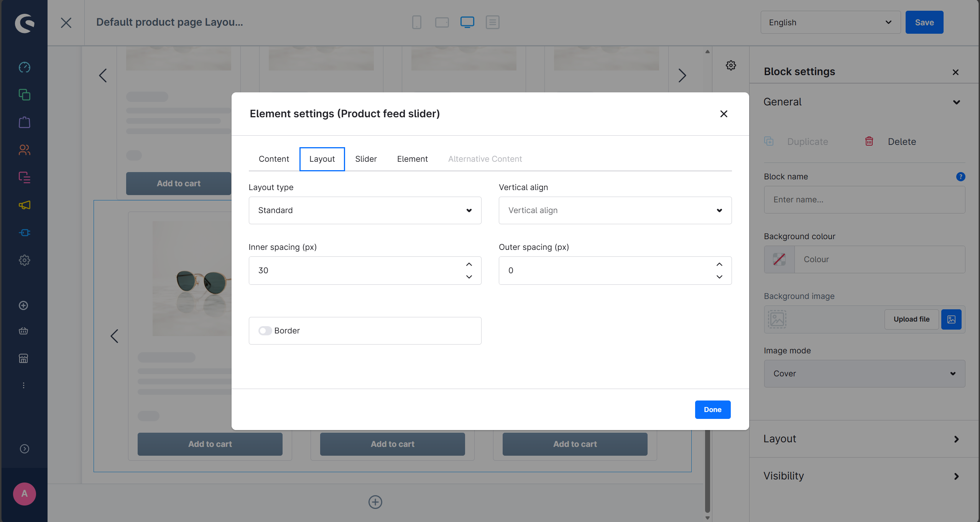Image resolution: width=980 pixels, height=522 pixels.
Task: Click the red Delete trash icon
Action: [x=869, y=141]
